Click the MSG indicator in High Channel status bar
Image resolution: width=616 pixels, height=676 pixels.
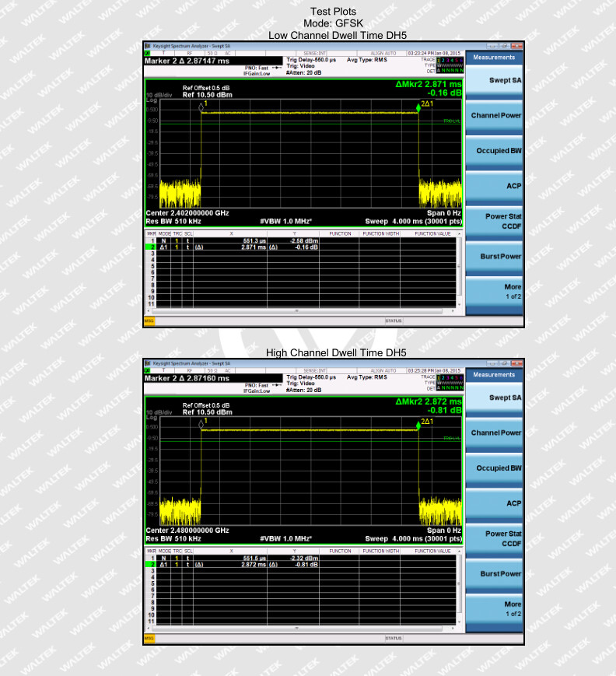tap(149, 638)
